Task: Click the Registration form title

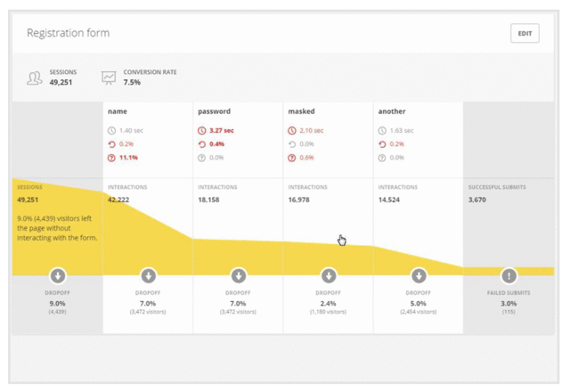Action: [x=69, y=33]
